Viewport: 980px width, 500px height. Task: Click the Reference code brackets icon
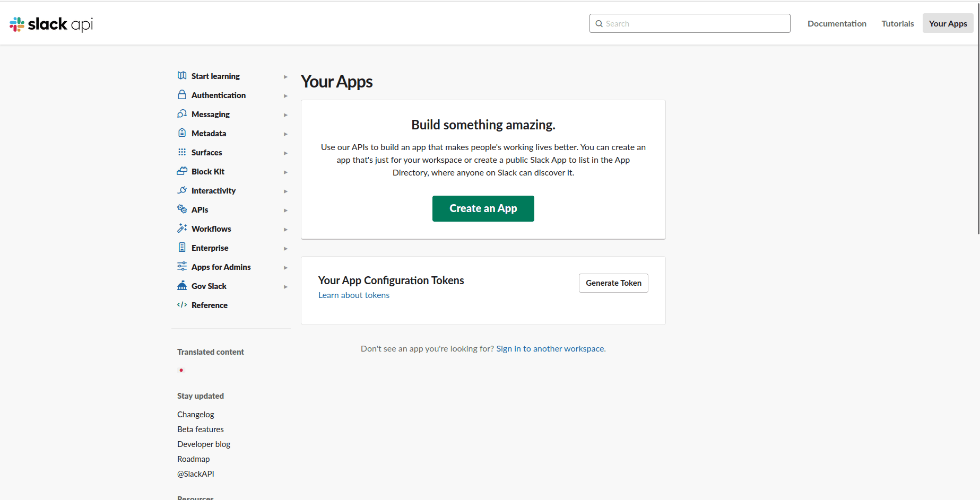pyautogui.click(x=182, y=305)
